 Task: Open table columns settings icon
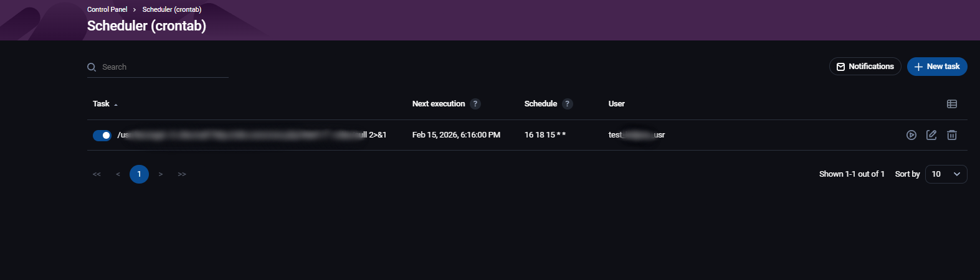point(952,104)
